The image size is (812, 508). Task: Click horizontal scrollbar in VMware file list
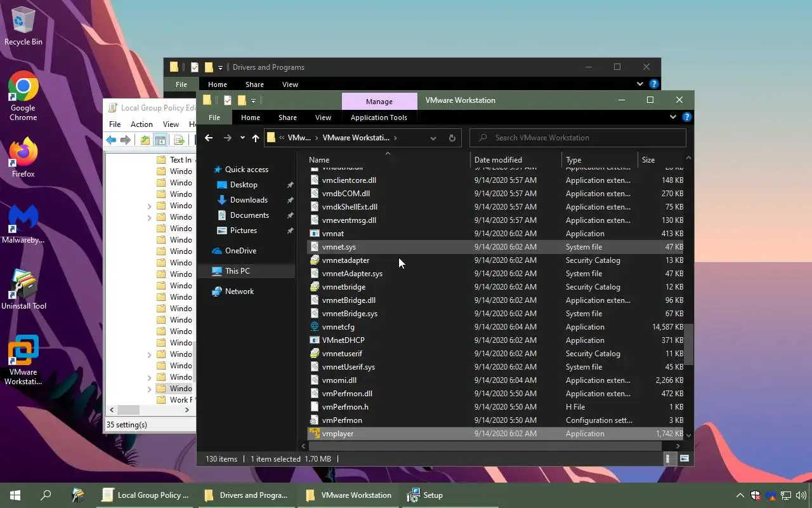486,446
